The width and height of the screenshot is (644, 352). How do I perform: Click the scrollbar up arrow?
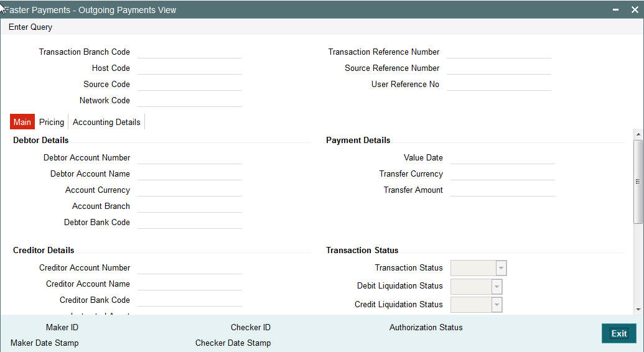tap(638, 134)
